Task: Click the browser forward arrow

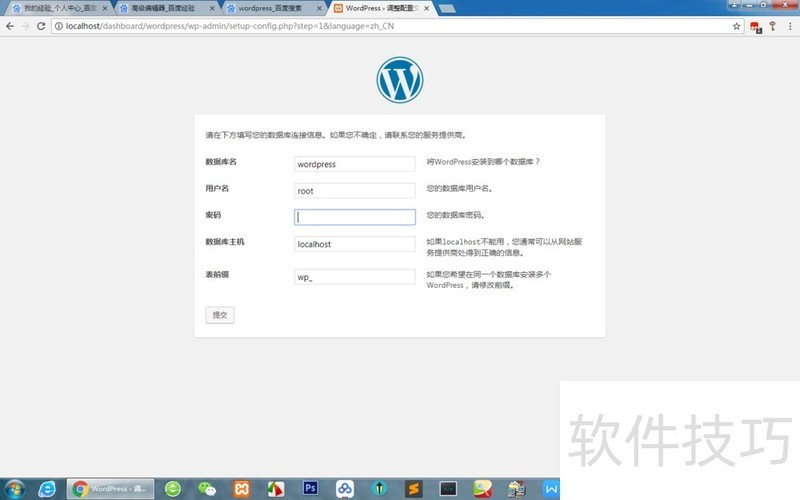Action: pyautogui.click(x=26, y=26)
